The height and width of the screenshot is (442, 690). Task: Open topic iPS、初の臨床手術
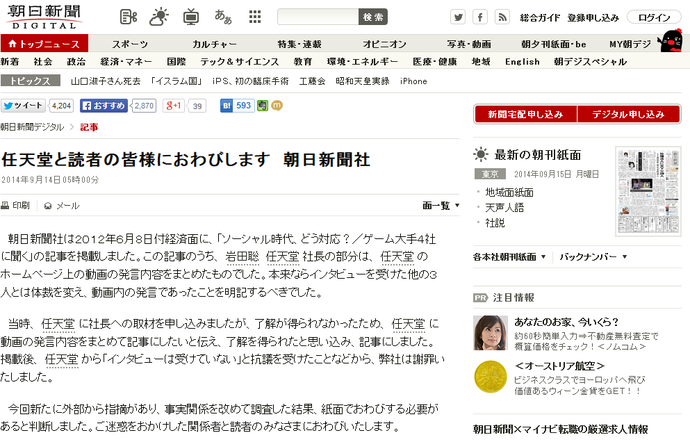coord(250,81)
